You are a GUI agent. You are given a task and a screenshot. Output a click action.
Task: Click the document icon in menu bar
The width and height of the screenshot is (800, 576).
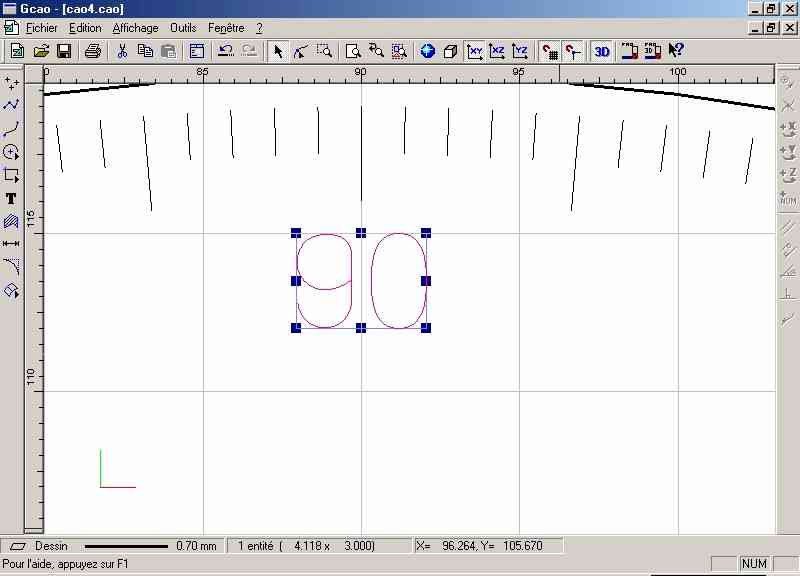pyautogui.click(x=11, y=28)
